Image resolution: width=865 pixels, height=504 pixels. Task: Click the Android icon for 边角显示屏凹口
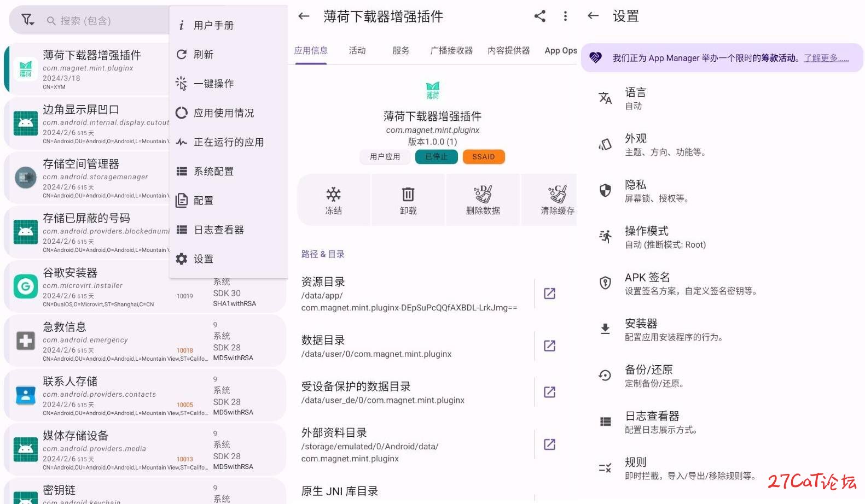coord(26,123)
